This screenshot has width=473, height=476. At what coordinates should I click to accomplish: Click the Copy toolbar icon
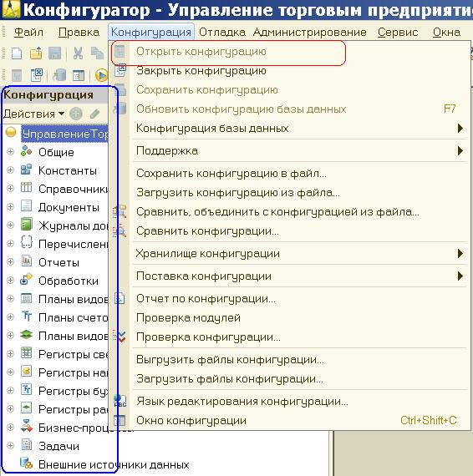pyautogui.click(x=97, y=53)
